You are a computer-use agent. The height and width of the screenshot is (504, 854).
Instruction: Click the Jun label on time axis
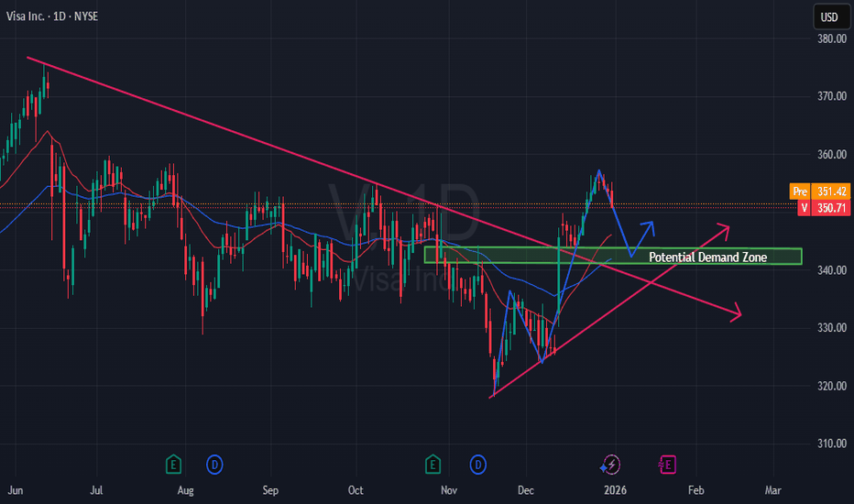click(16, 490)
